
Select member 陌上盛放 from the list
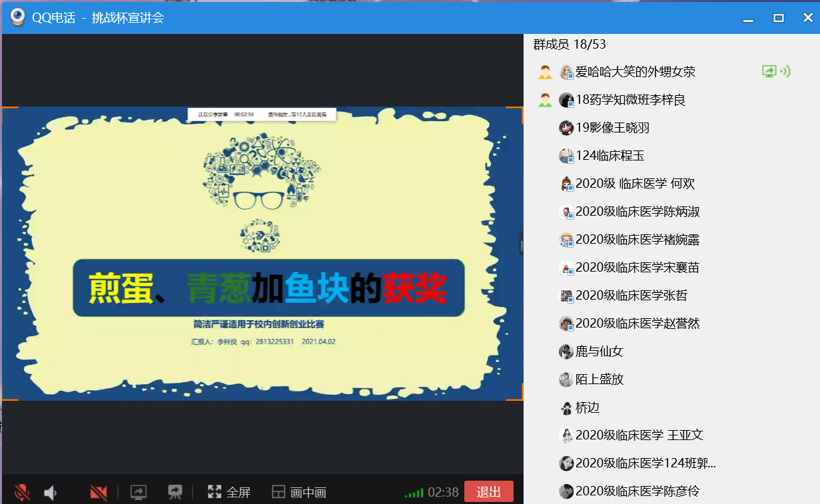click(599, 379)
